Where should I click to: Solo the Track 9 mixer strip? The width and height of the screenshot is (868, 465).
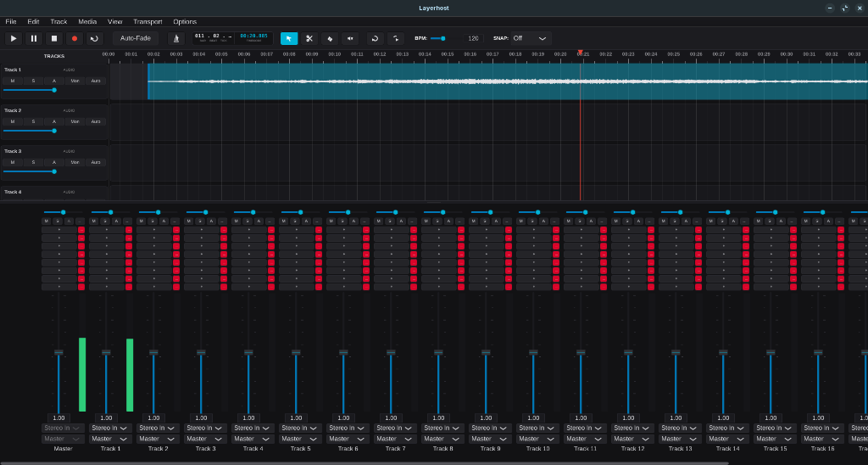485,221
